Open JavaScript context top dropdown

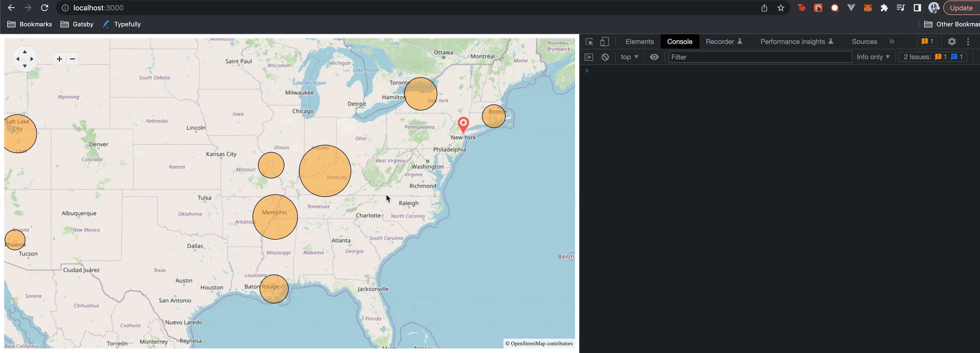(629, 57)
